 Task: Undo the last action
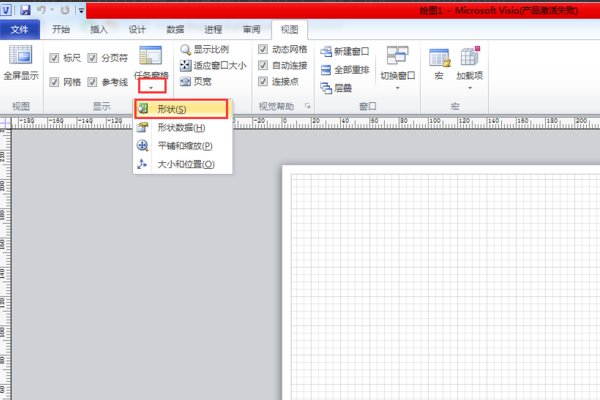coord(41,10)
